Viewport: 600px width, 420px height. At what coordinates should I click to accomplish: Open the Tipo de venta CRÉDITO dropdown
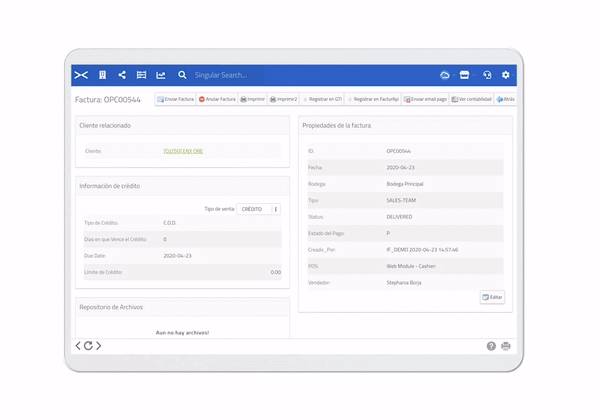[x=259, y=209]
